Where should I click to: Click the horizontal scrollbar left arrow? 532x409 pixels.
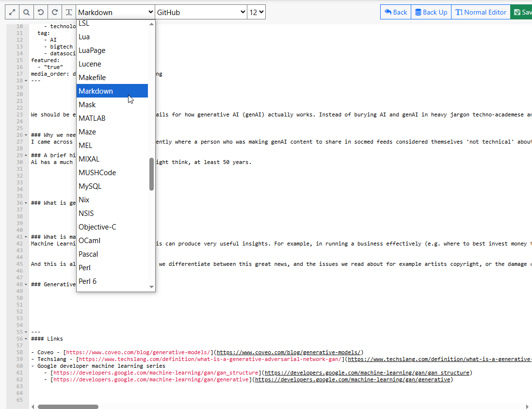32,407
